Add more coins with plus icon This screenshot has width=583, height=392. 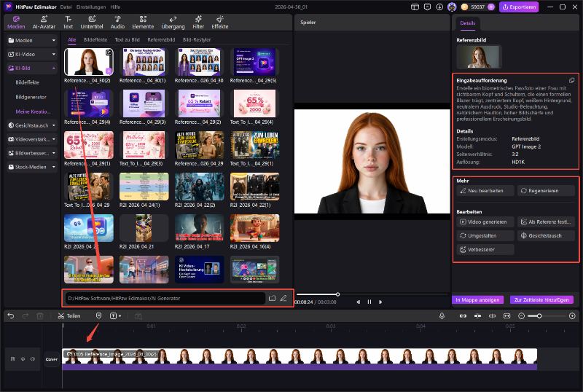click(x=490, y=7)
